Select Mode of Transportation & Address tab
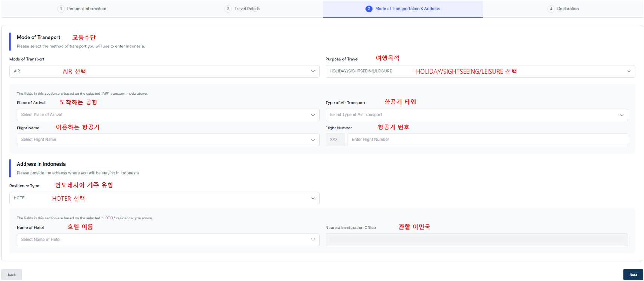Image resolution: width=644 pixels, height=281 pixels. pyautogui.click(x=402, y=9)
